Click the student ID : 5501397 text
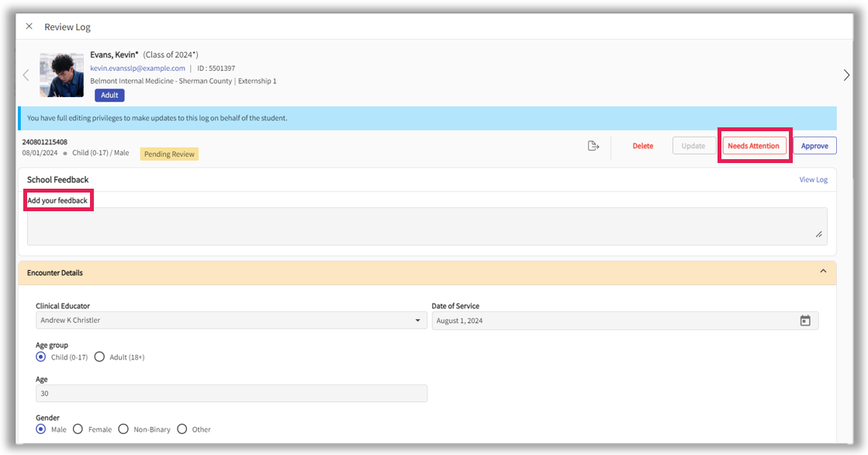The height and width of the screenshot is (455, 868). point(216,68)
